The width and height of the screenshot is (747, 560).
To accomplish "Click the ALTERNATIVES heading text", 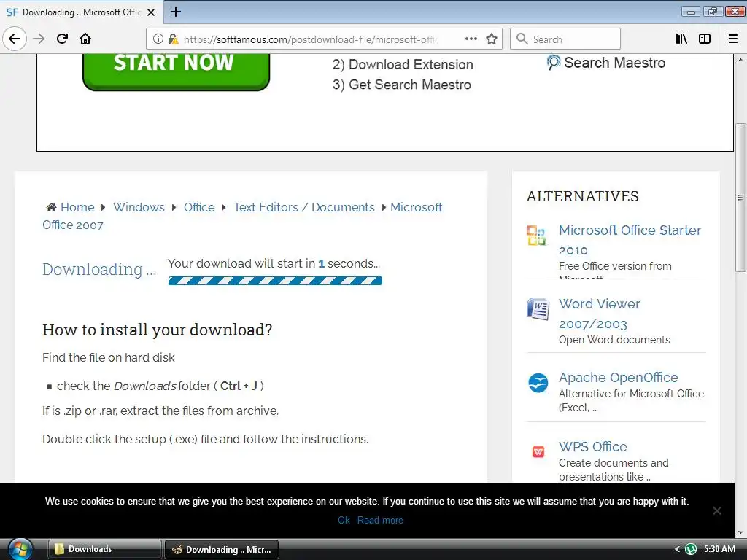I will click(582, 196).
